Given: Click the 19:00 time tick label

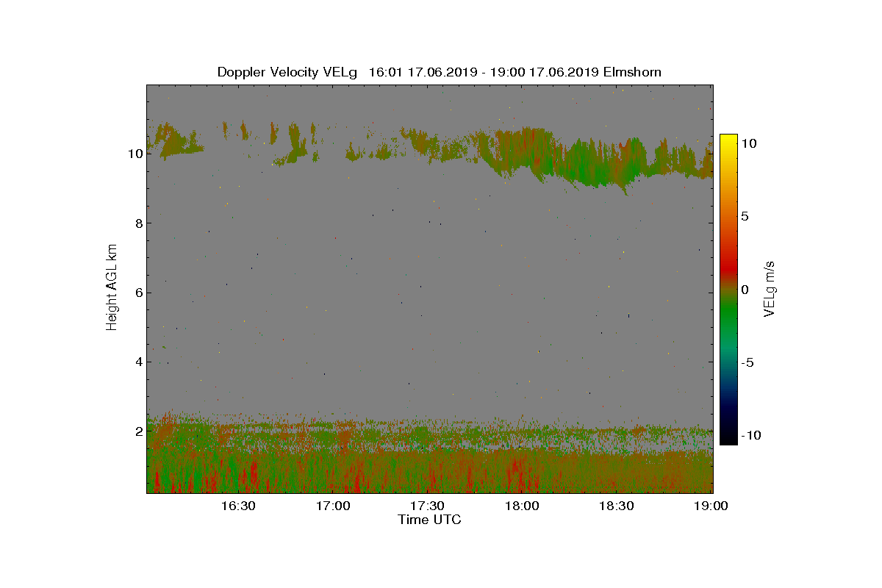Looking at the screenshot, I should pyautogui.click(x=712, y=506).
